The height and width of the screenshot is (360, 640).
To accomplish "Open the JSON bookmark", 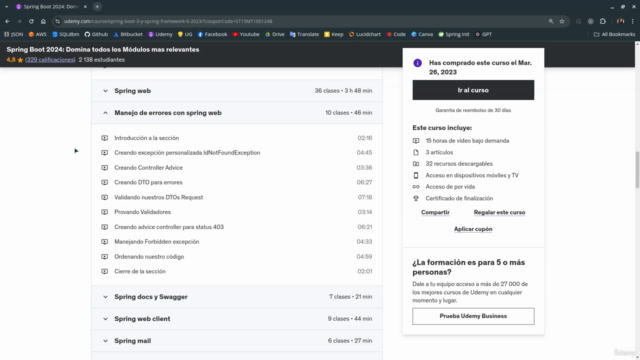I will click(14, 34).
